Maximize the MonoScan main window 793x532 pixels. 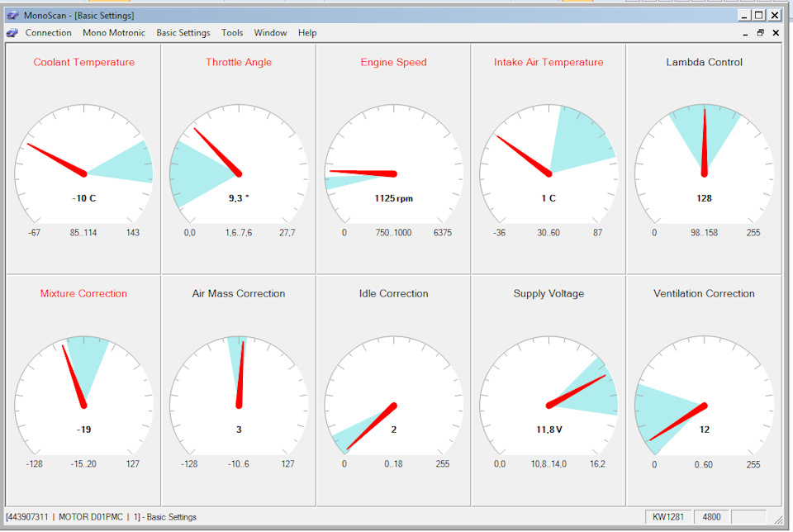pos(758,15)
